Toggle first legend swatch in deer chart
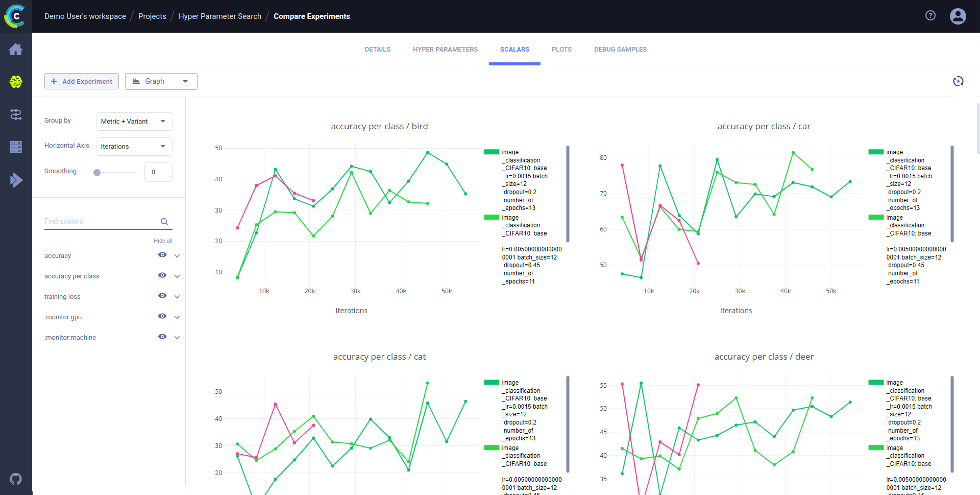The width and height of the screenshot is (980, 495). tap(876, 382)
